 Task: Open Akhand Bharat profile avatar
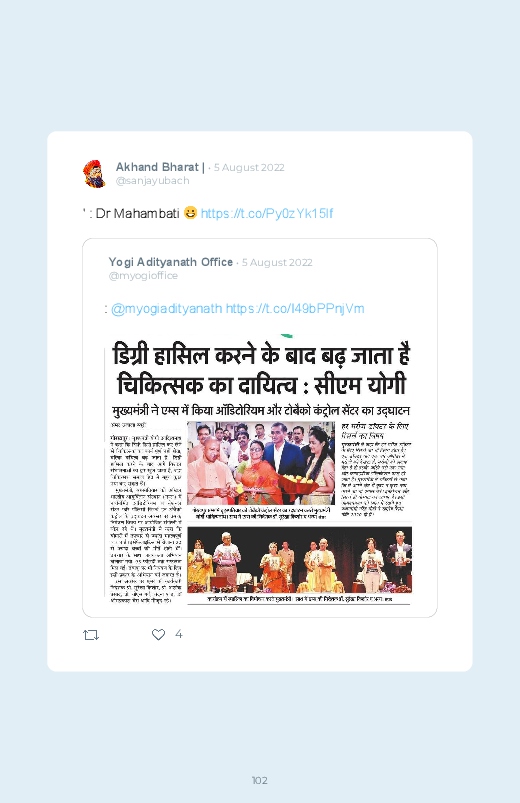[x=95, y=174]
